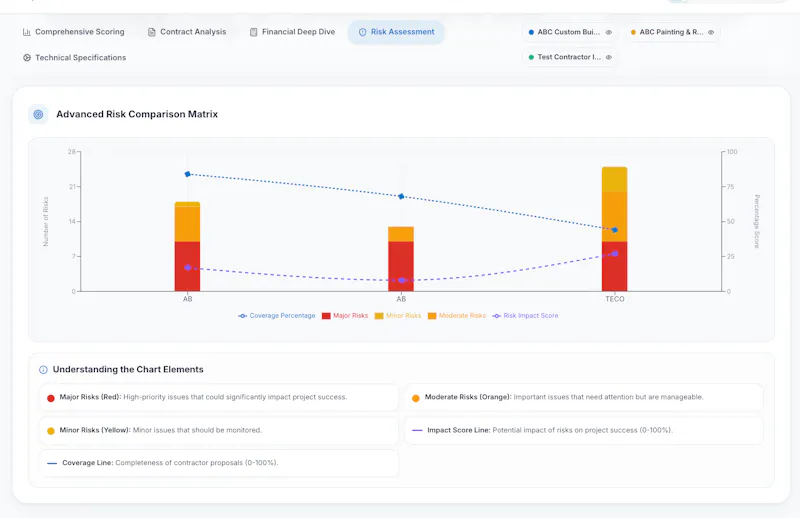
Task: Click the TECO risk impact score point
Action: (x=615, y=254)
